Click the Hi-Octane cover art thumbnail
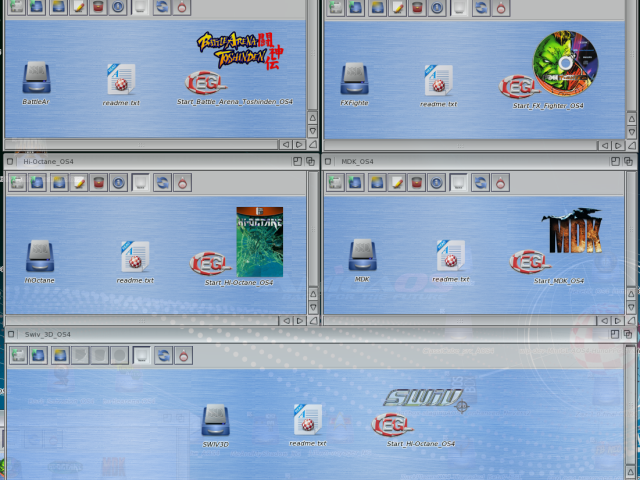The image size is (640, 480). pos(259,241)
